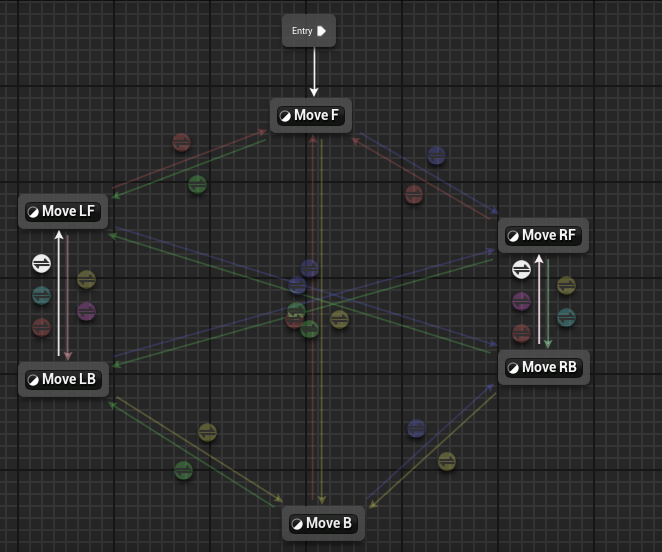
Task: Click yellow transition icon between Move LF and Move LB
Action: [x=87, y=280]
